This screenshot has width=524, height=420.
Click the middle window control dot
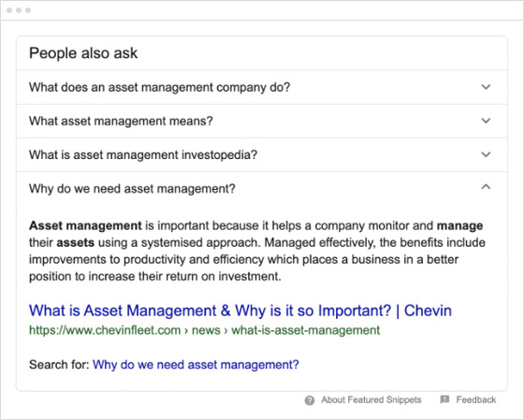coord(19,10)
